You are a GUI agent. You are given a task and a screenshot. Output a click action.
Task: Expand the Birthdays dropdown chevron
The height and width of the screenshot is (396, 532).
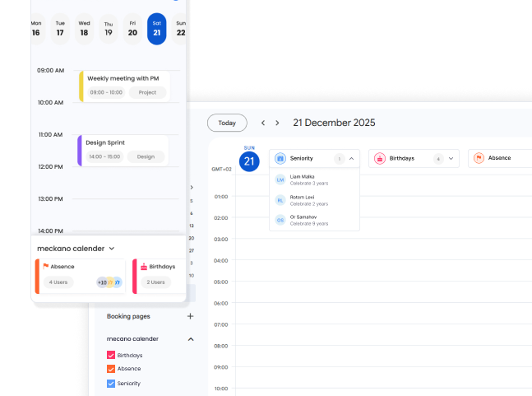[451, 158]
